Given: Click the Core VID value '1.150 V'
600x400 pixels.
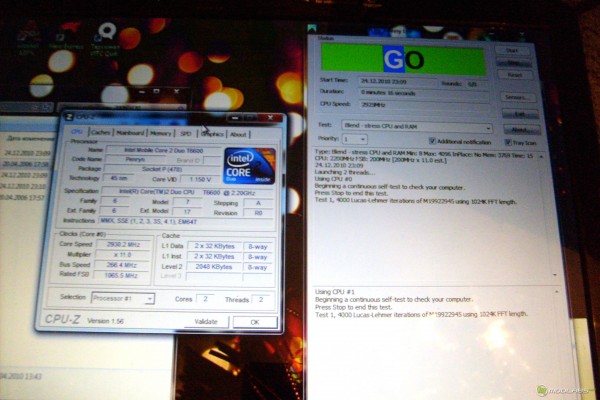Looking at the screenshot, I should pyautogui.click(x=200, y=179).
